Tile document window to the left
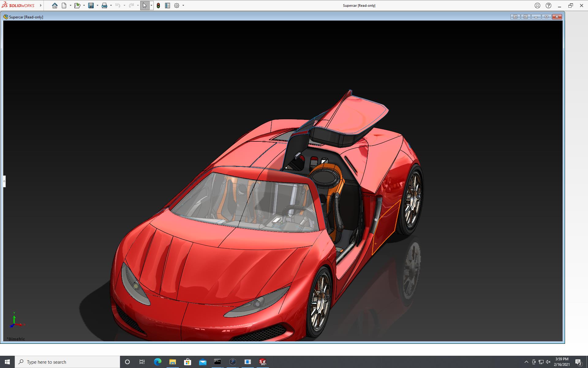This screenshot has height=368, width=588. (515, 17)
